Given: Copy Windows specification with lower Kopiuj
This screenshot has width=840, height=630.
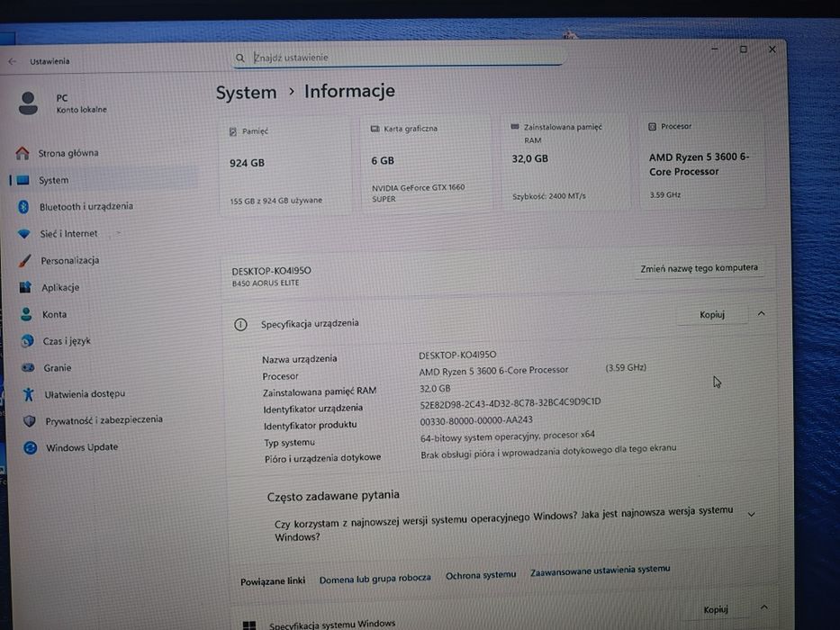Looking at the screenshot, I should [x=715, y=609].
